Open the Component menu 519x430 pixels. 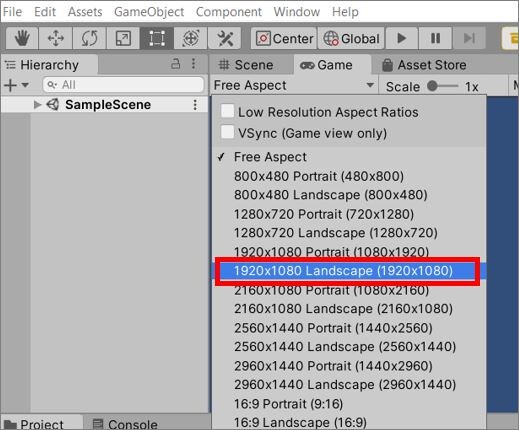tap(229, 12)
